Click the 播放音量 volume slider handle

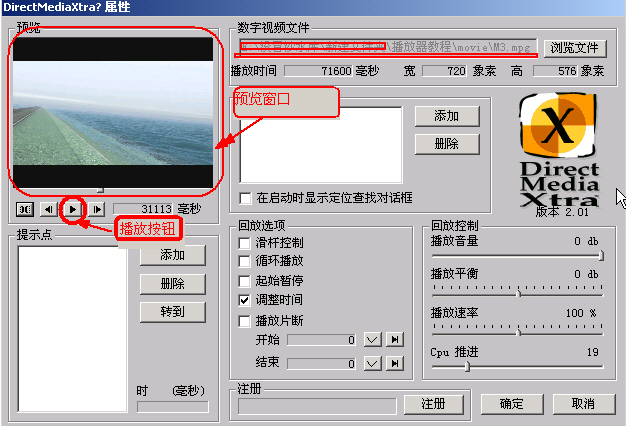point(601,256)
